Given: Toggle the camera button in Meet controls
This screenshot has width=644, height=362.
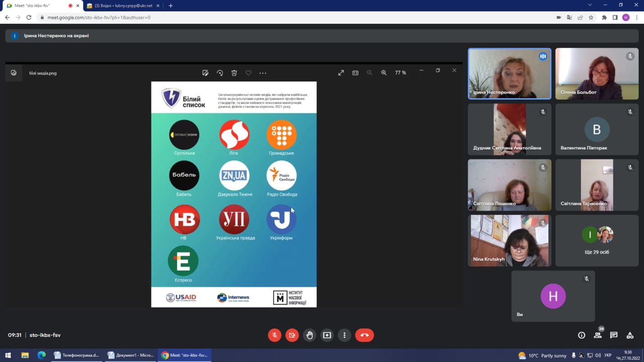Looking at the screenshot, I should tap(292, 335).
